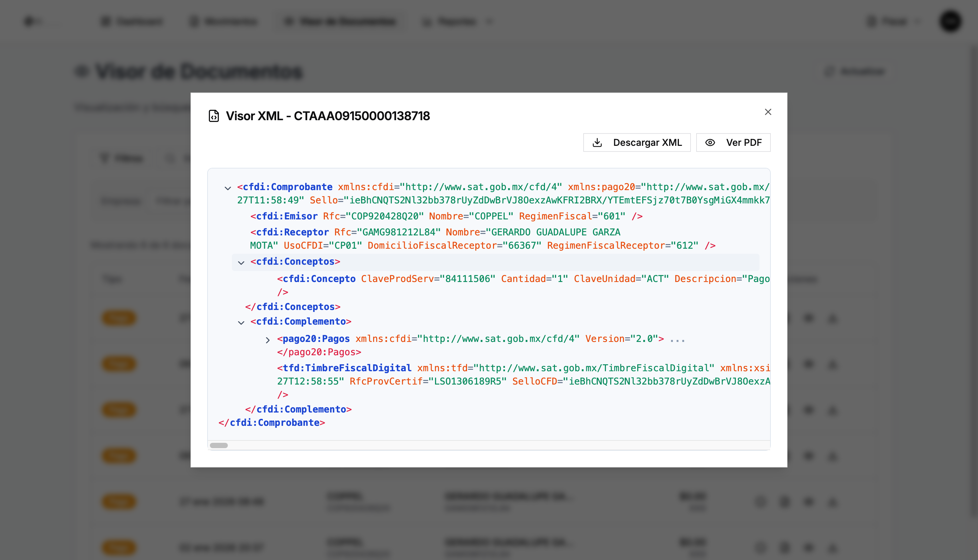Download the file with Descargar XML

coord(637,143)
